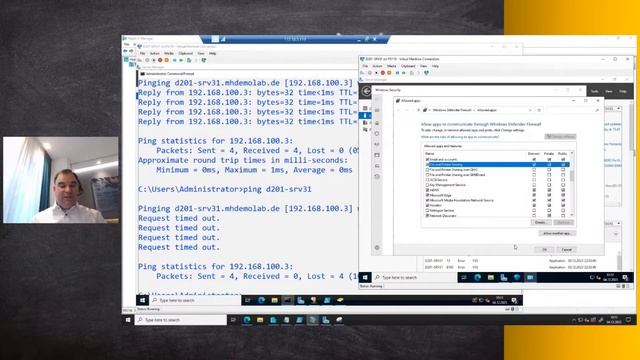
Task: Click 'C:\Users\Administrator>ping d201-srv31' line
Action: pos(224,189)
